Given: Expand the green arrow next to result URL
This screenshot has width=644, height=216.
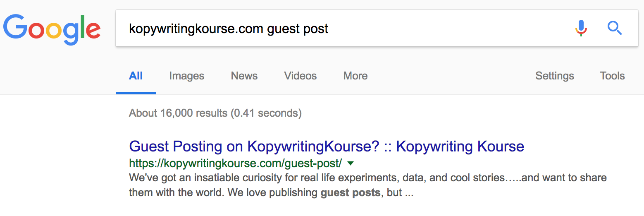Looking at the screenshot, I should click(x=351, y=163).
